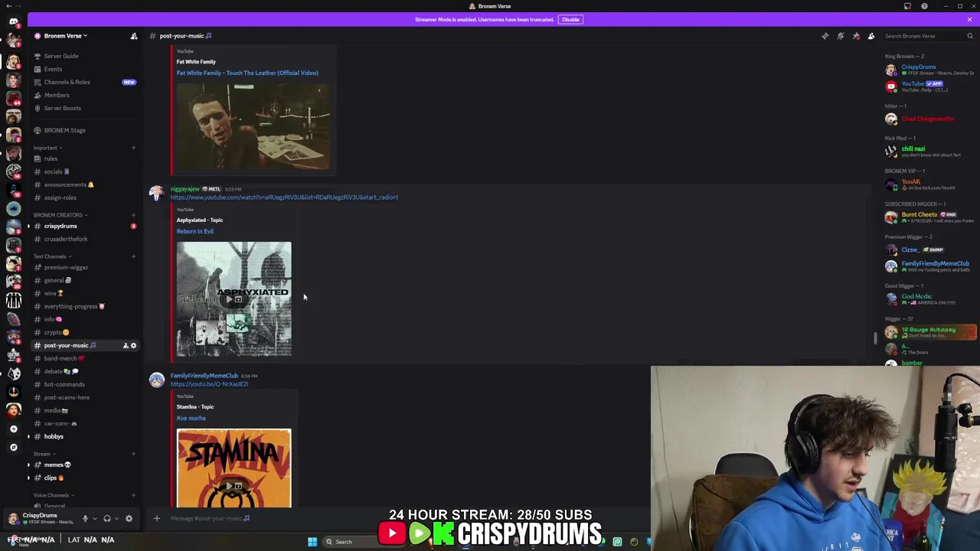Open Server Boosts
The image size is (980, 551).
pyautogui.click(x=62, y=108)
